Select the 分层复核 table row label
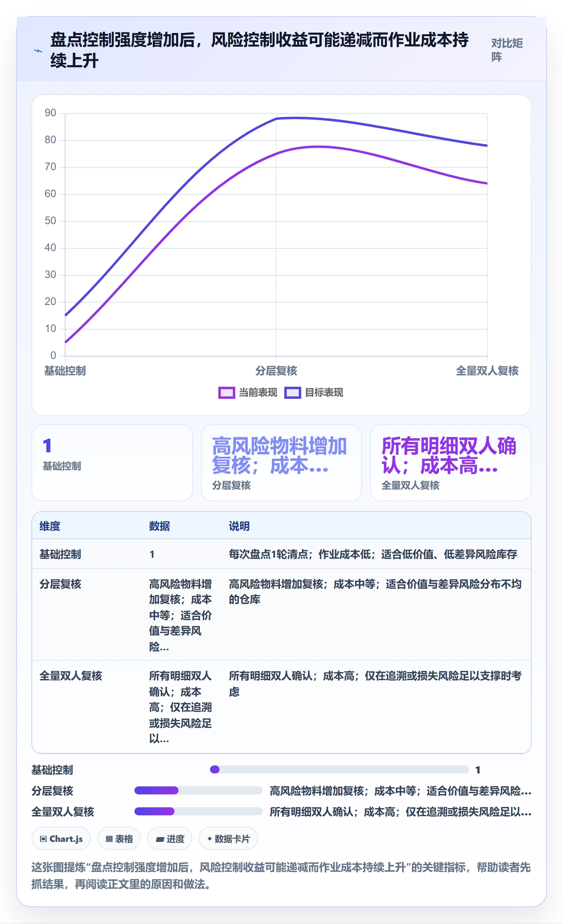563x924 pixels. pyautogui.click(x=60, y=584)
